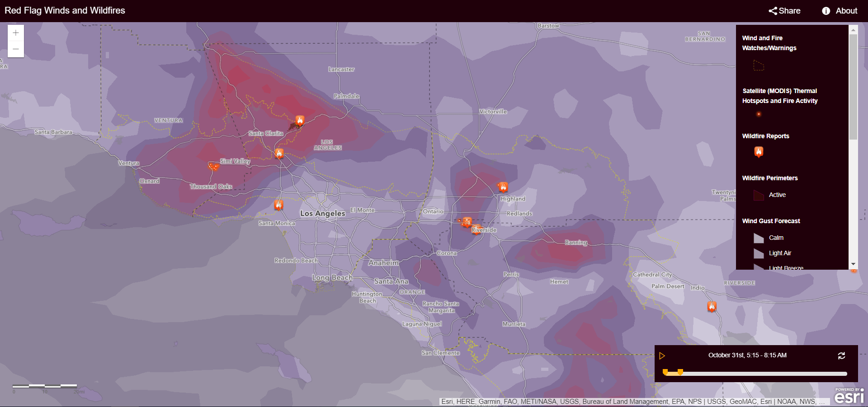Open the Share option
This screenshot has width=868, height=407.
pos(784,11)
